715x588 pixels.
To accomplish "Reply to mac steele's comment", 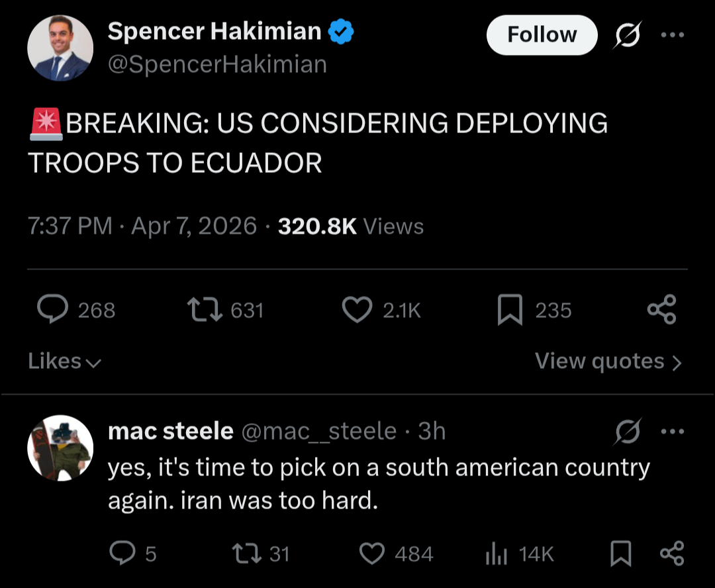I will tap(122, 554).
